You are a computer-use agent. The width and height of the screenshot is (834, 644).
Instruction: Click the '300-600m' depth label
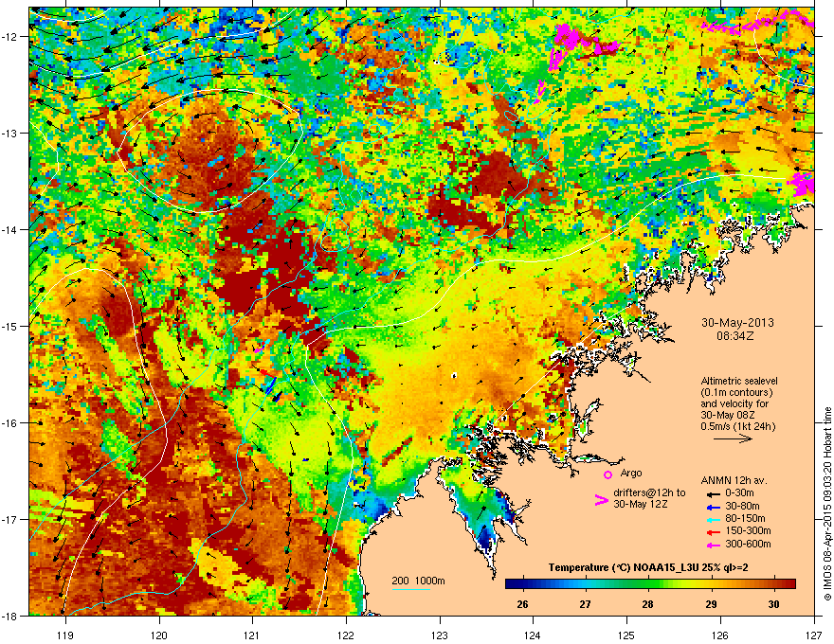point(748,544)
